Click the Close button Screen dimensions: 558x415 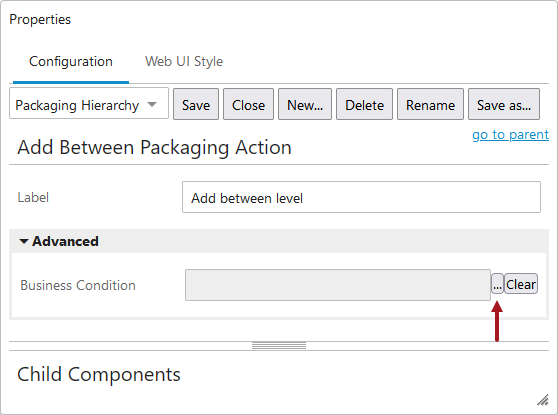(248, 104)
